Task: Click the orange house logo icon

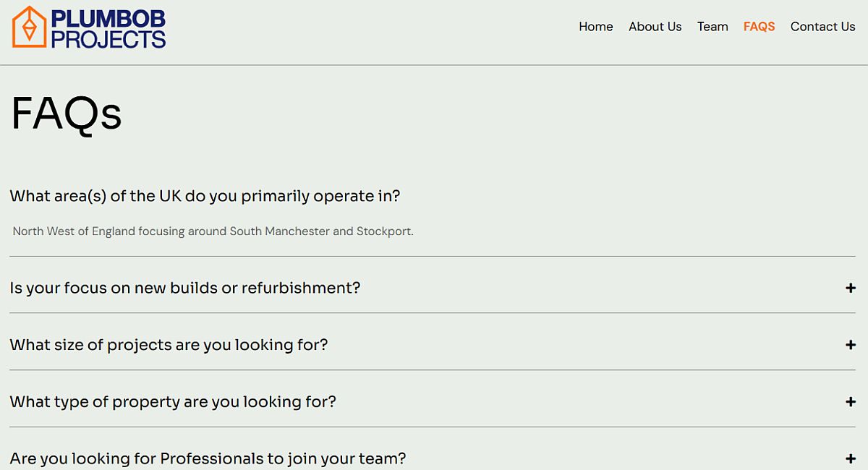Action: point(29,27)
